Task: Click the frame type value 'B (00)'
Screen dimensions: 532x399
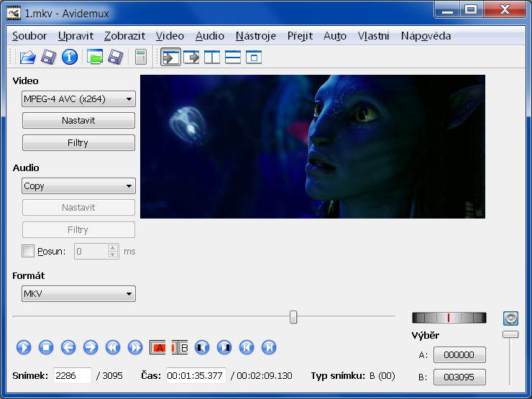Action: 382,375
